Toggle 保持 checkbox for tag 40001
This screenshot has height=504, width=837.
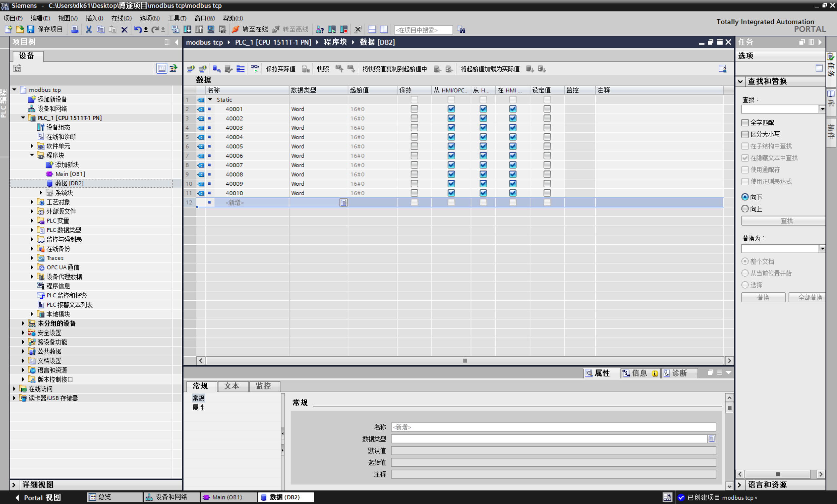pos(414,109)
